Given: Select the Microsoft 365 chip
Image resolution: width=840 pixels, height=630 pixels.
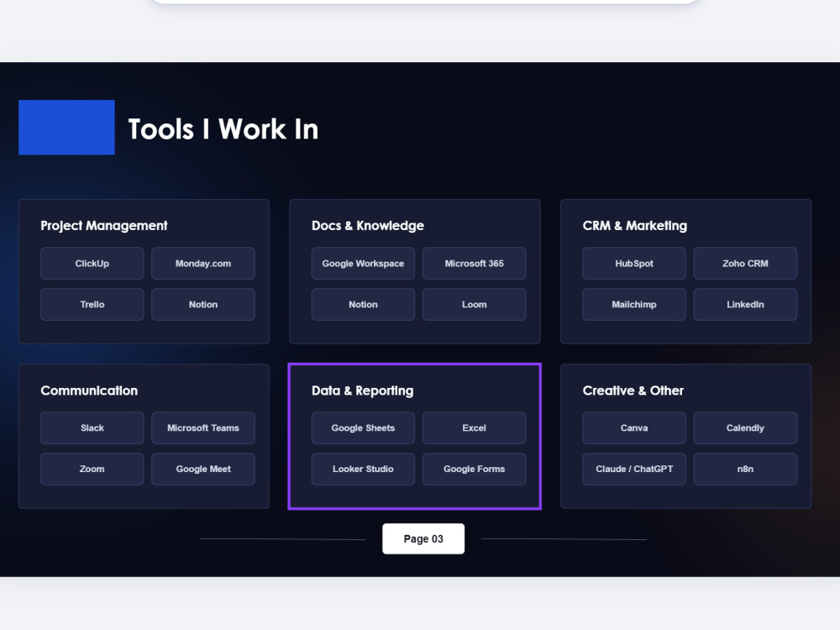Looking at the screenshot, I should point(474,263).
